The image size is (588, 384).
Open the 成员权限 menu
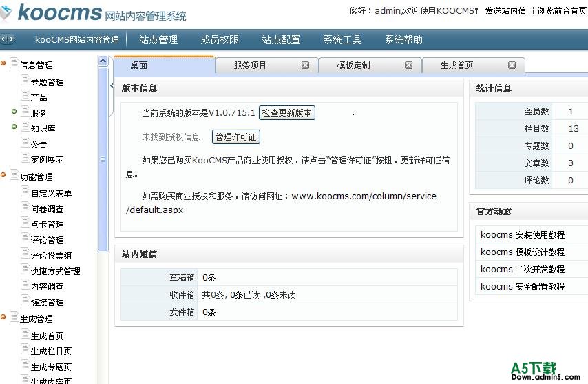tap(220, 39)
